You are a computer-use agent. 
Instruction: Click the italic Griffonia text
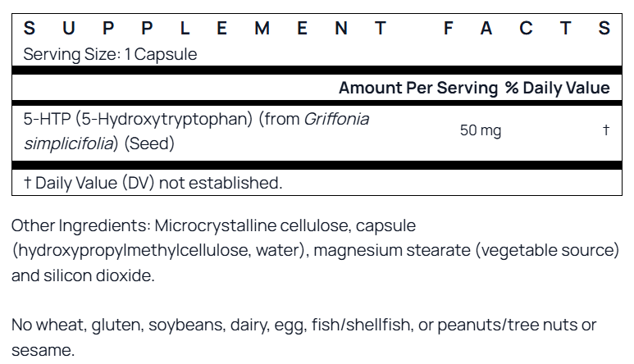[336, 119]
